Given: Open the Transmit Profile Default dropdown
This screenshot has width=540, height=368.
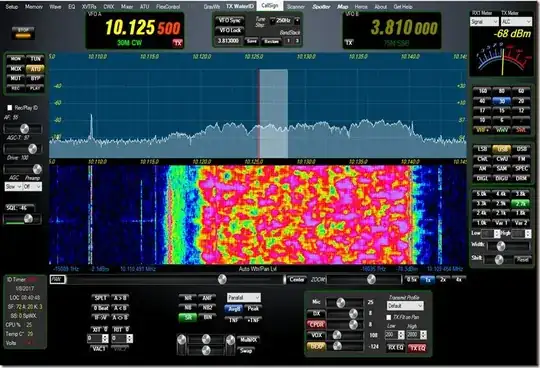Looking at the screenshot, I should click(405, 306).
